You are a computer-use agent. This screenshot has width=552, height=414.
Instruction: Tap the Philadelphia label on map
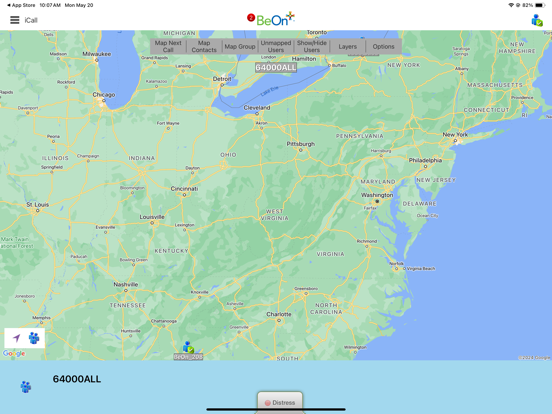(x=425, y=160)
